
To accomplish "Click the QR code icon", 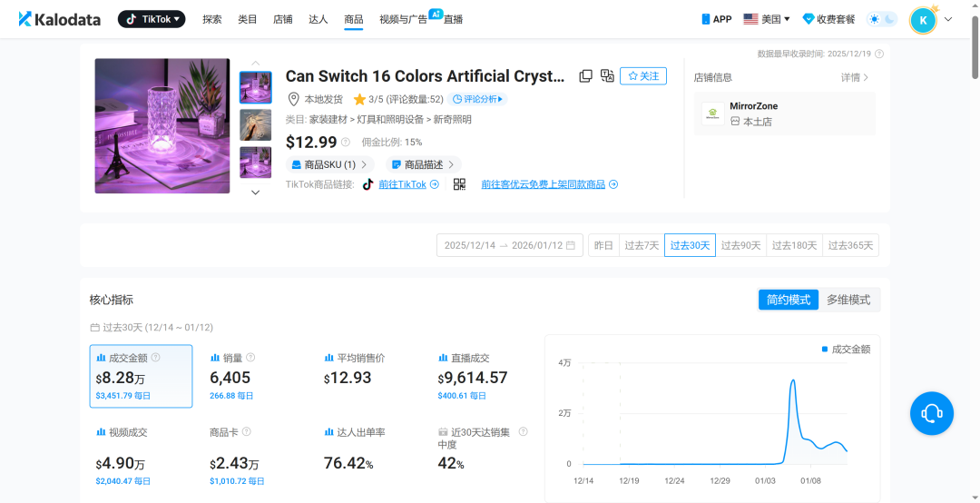I will coord(459,184).
